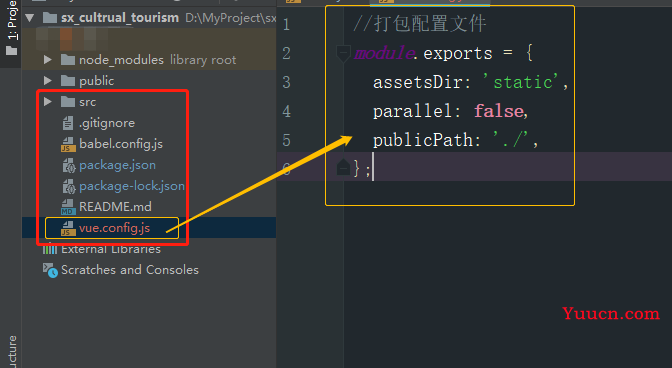Viewport: 672px width, 368px height.
Task: Select package.json in project tree
Action: tap(117, 165)
